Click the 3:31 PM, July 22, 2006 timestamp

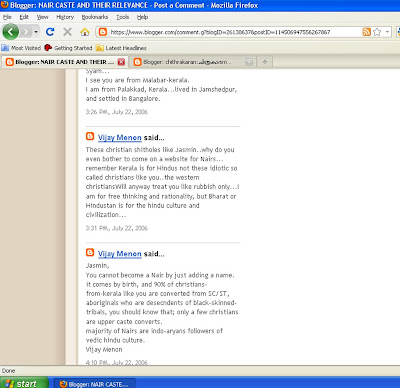(117, 228)
